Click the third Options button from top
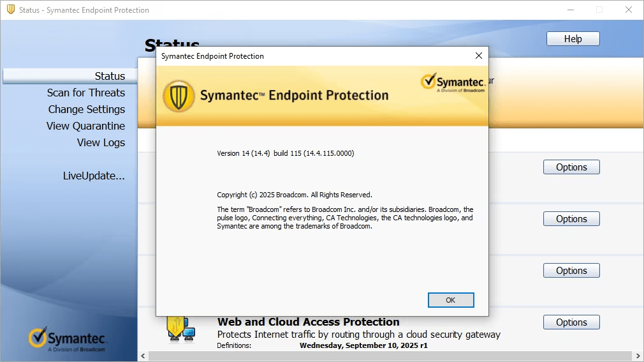 click(571, 271)
